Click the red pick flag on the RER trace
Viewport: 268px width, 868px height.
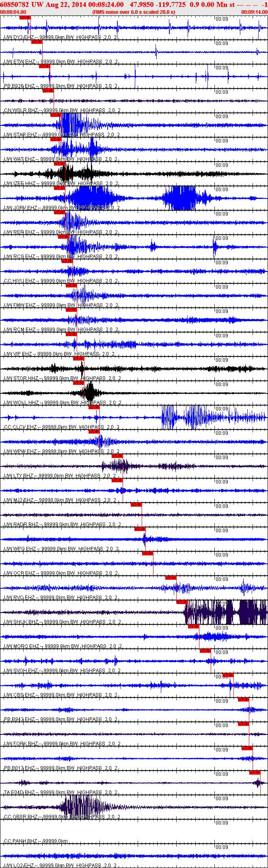(x=60, y=213)
